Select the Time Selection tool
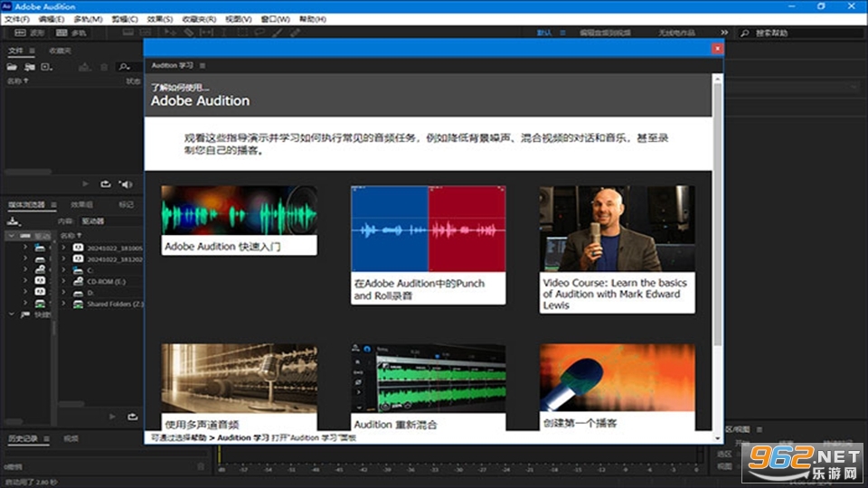868x488 pixels. point(224,33)
